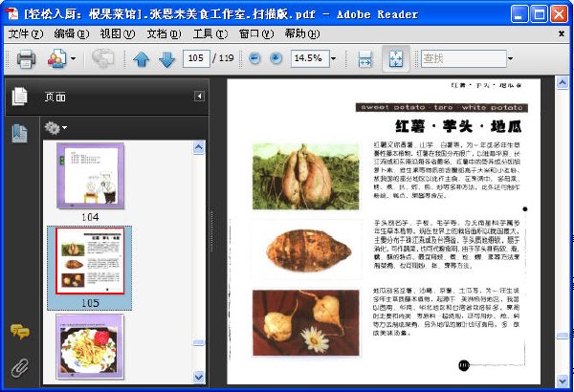Expand the collaboration icon dropdown arrow
Viewport: 574px width, 392px height.
pyautogui.click(x=74, y=58)
